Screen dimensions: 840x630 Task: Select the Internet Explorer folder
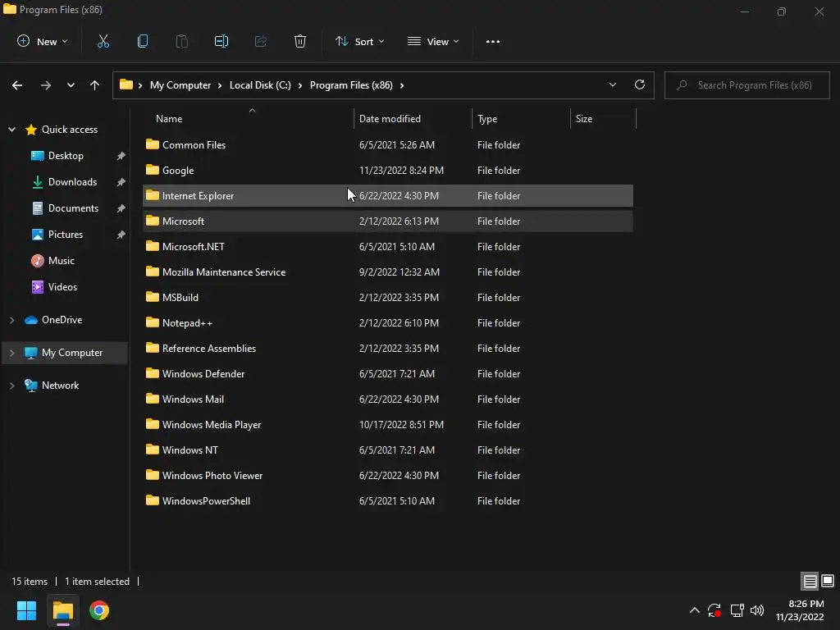click(x=388, y=195)
